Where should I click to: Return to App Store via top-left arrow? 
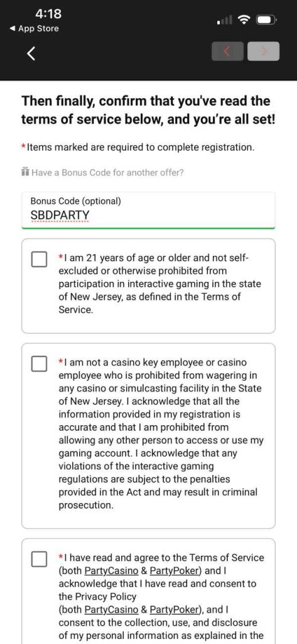(x=13, y=29)
